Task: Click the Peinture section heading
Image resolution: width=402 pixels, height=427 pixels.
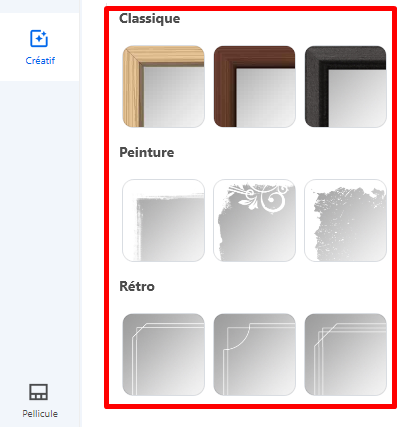Action: (147, 152)
